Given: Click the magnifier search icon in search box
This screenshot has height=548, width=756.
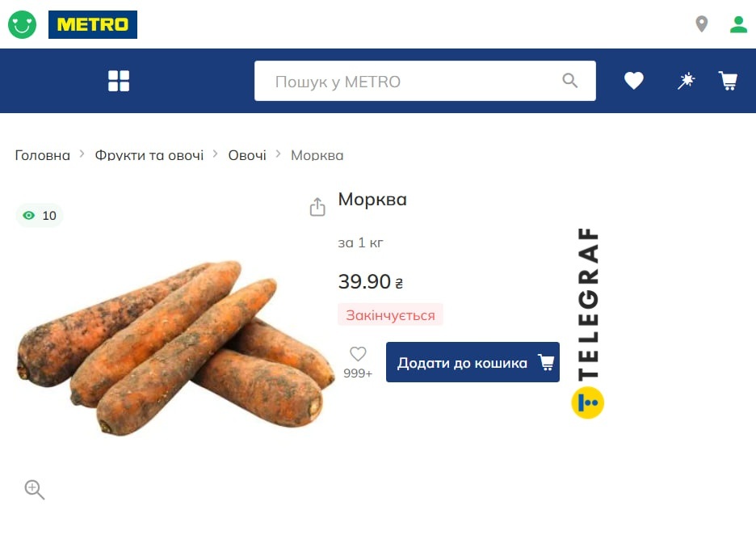Looking at the screenshot, I should point(570,81).
